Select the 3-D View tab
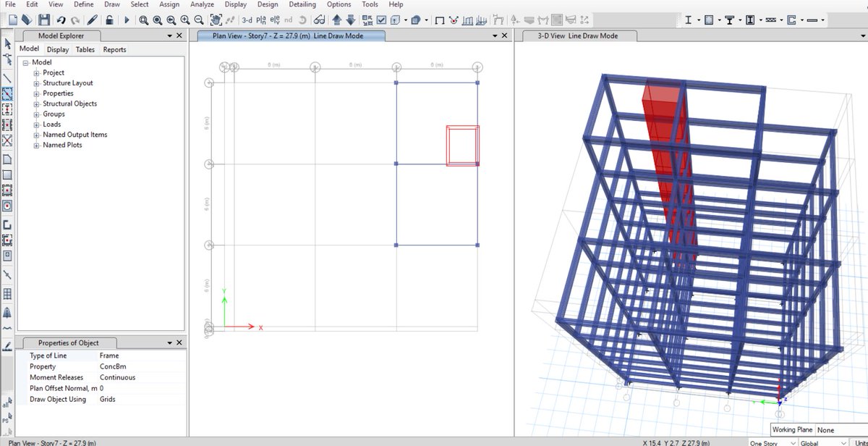This screenshot has width=868, height=446. point(578,35)
